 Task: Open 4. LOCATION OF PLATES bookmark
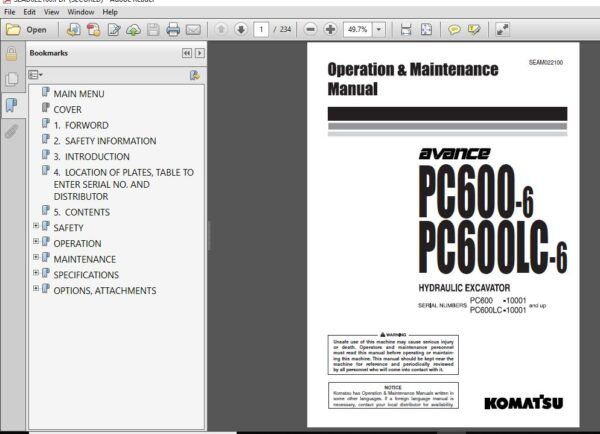(x=124, y=184)
